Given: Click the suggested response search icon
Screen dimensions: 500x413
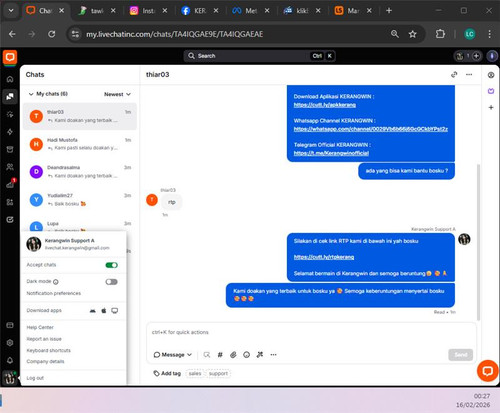Looking at the screenshot, I should (x=207, y=355).
